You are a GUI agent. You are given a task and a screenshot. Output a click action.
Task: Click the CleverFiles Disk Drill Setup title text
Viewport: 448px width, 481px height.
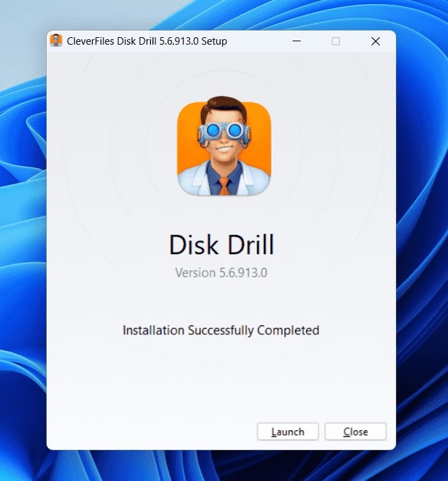(147, 41)
